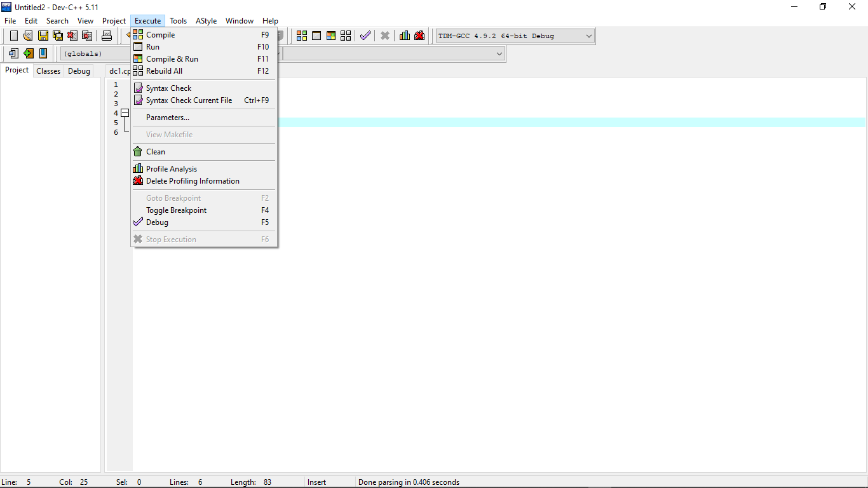868x488 pixels.
Task: Open the compiler set TDM-GCC dropdown
Action: [515, 36]
